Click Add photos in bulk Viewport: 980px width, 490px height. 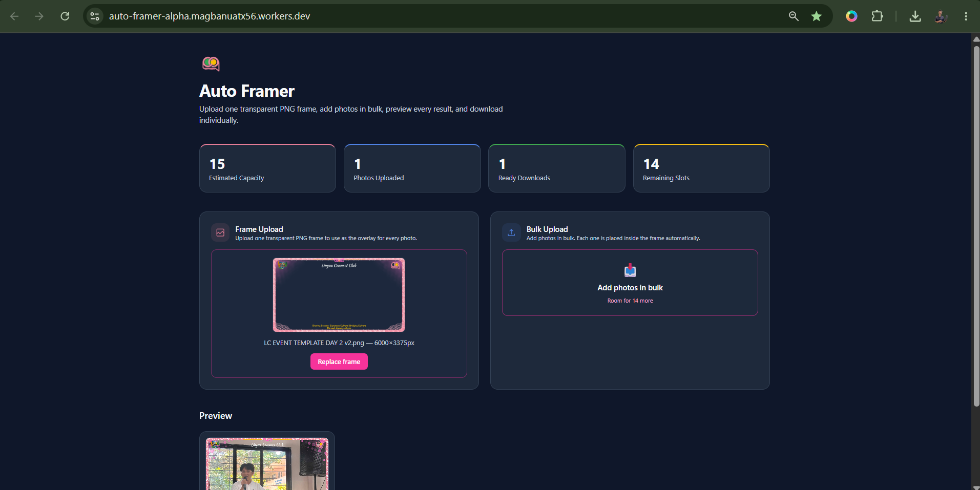[630, 288]
